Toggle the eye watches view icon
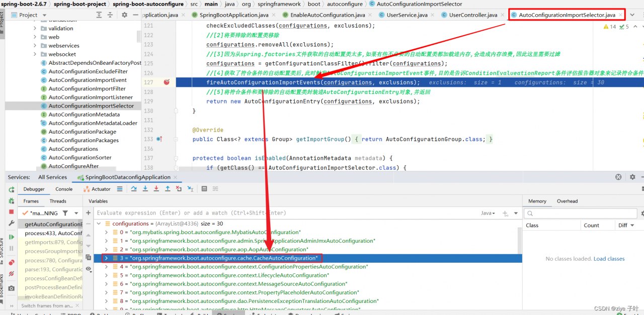Viewport: 644px width, 315px height. click(89, 269)
